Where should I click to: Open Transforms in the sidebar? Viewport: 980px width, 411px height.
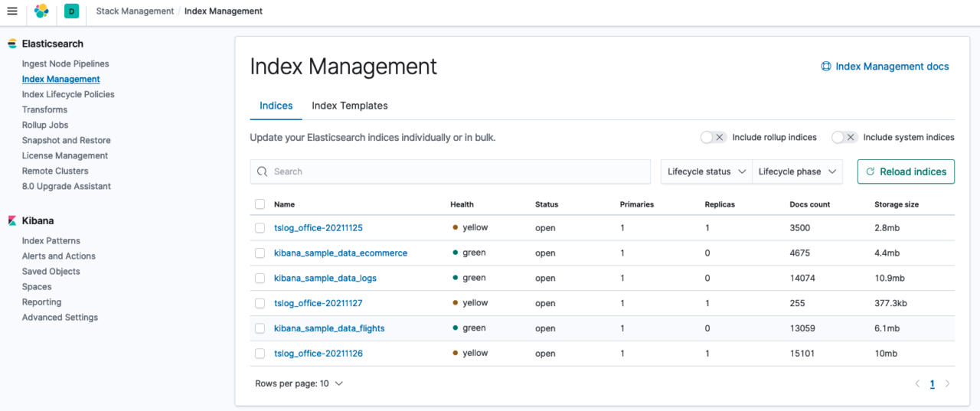(44, 109)
